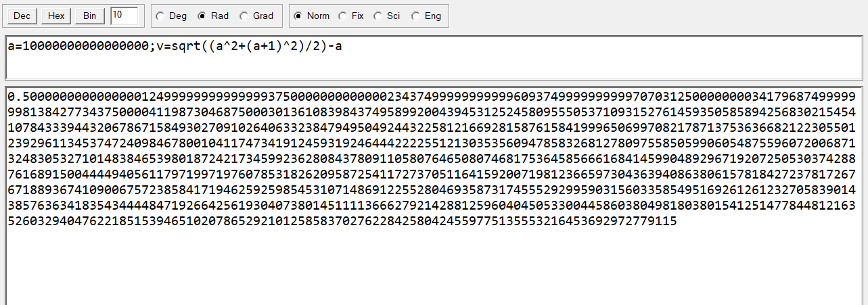The image size is (868, 305).
Task: Select the Grad angle mode
Action: pos(257,16)
